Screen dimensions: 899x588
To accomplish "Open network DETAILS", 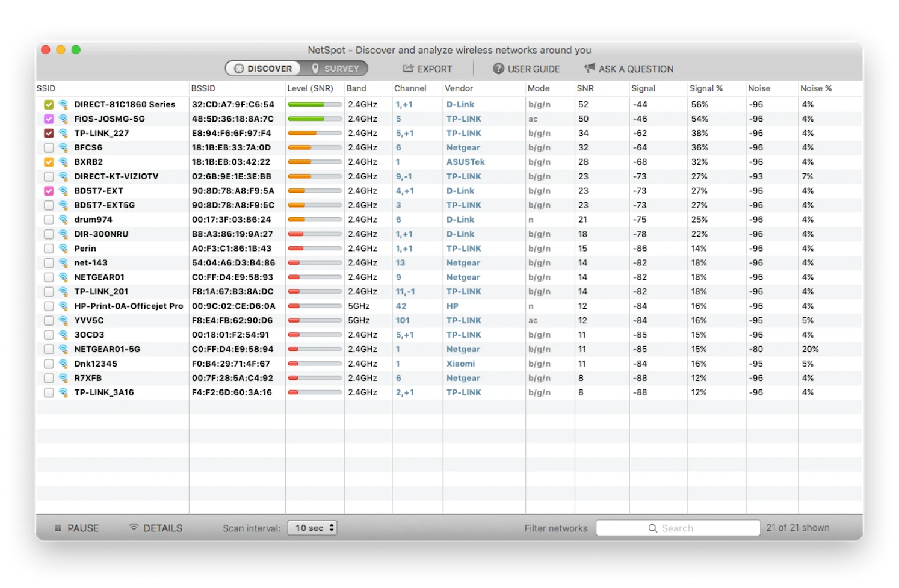I will pyautogui.click(x=156, y=528).
